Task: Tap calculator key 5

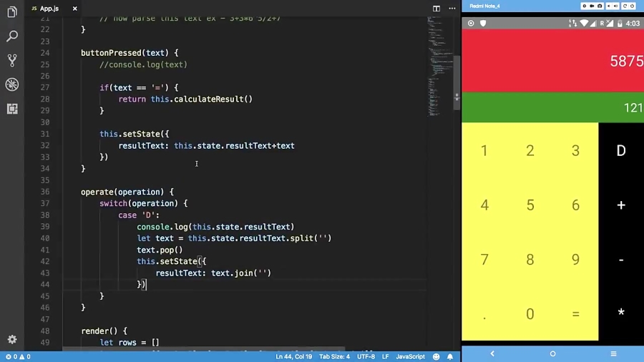Action: 530,205
